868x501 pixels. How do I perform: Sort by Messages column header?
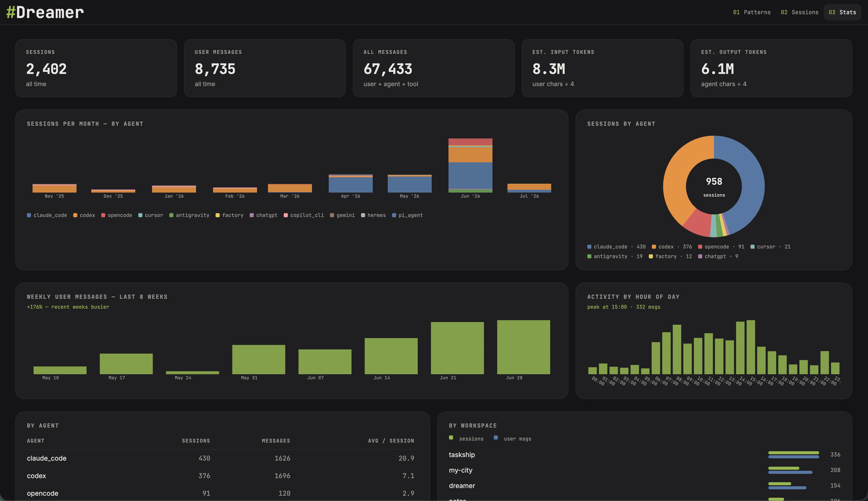[276, 441]
